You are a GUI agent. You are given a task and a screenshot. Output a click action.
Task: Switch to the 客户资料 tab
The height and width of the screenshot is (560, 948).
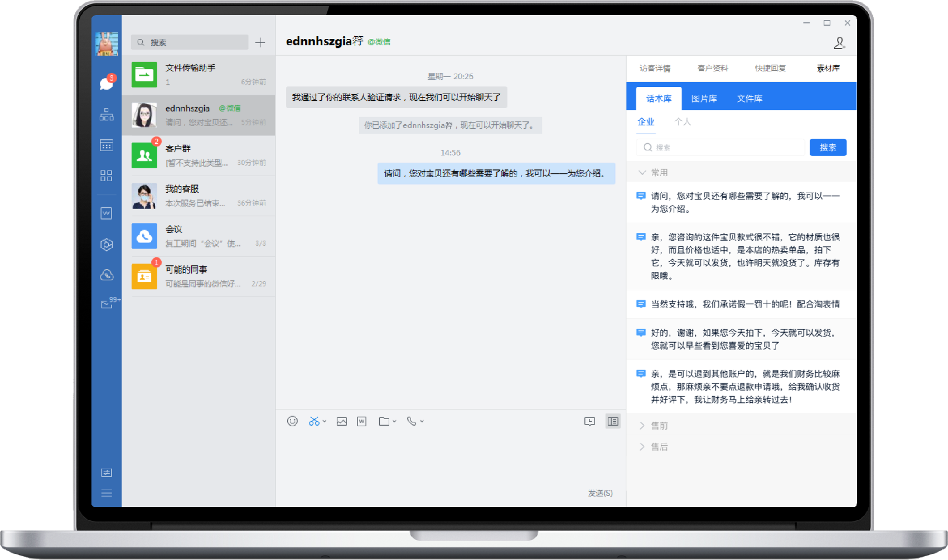[x=713, y=68]
